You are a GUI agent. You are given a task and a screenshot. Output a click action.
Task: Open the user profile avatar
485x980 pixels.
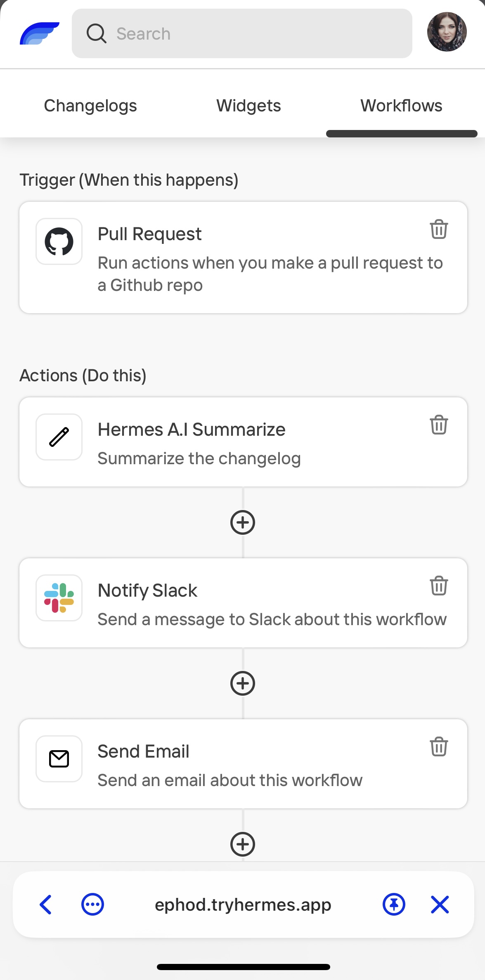[447, 32]
